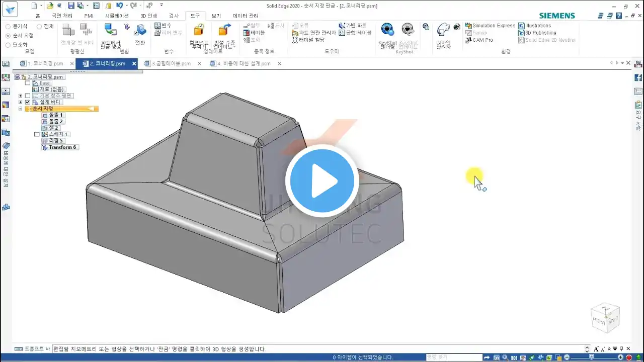
Task: Click 변수 variables tool
Action: tap(163, 26)
